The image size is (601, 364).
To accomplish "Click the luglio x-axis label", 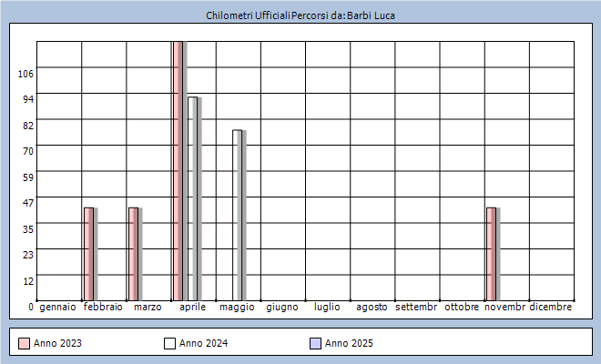I will tap(327, 308).
